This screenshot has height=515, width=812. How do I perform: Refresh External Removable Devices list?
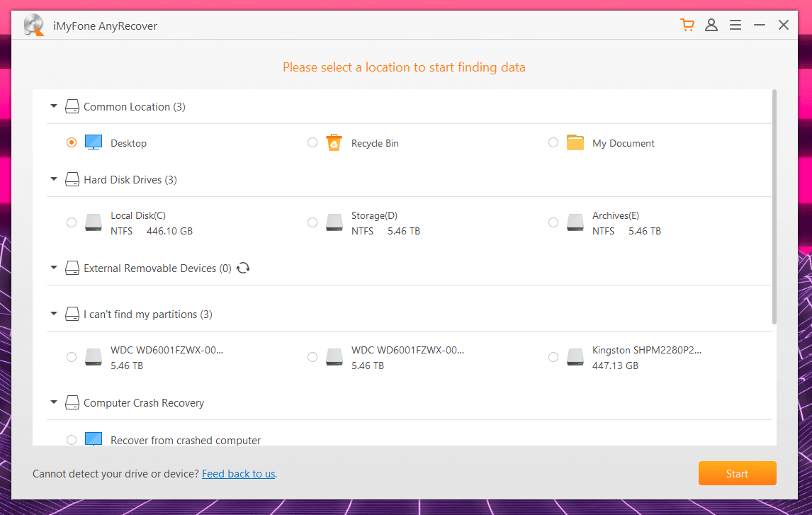(x=243, y=268)
